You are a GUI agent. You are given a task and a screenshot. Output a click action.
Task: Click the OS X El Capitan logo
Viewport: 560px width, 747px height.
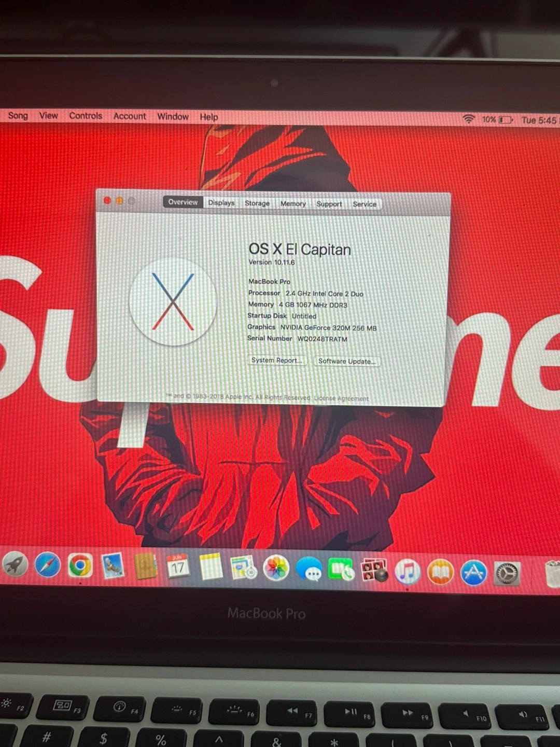(173, 302)
